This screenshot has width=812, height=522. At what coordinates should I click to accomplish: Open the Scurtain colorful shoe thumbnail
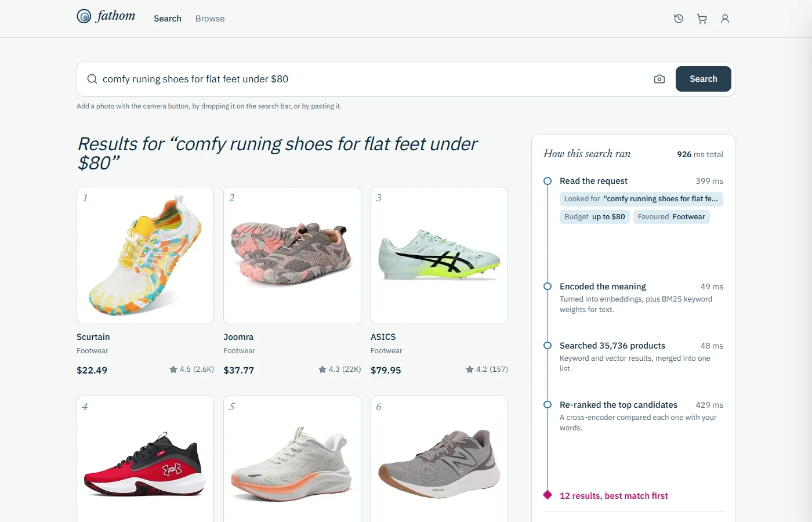145,255
